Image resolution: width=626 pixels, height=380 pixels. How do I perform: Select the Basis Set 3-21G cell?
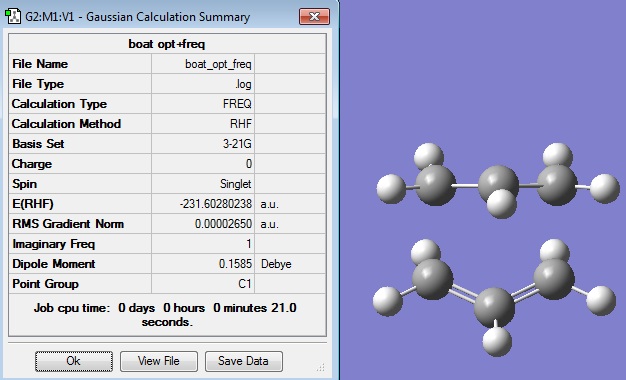203,144
